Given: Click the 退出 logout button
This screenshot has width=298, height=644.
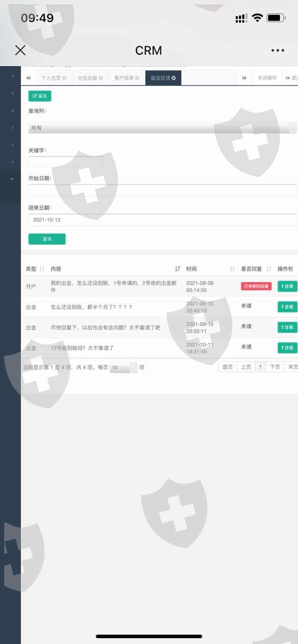Looking at the screenshot, I should pos(291,78).
